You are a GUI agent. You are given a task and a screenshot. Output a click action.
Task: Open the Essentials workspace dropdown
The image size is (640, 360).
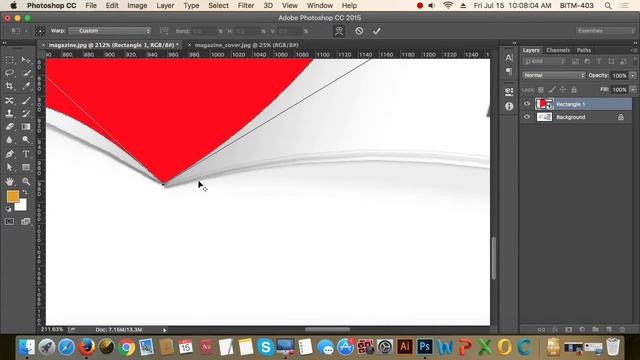click(x=605, y=31)
